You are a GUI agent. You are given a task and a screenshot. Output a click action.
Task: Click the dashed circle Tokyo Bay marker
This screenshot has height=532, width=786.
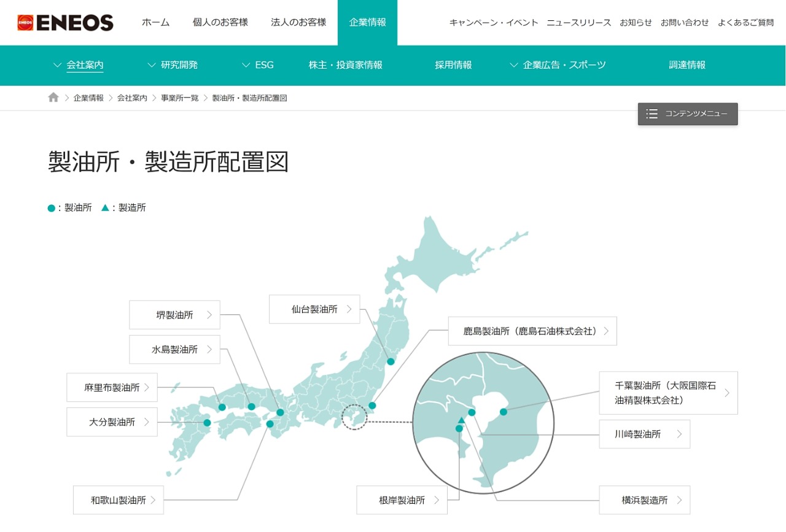point(354,417)
